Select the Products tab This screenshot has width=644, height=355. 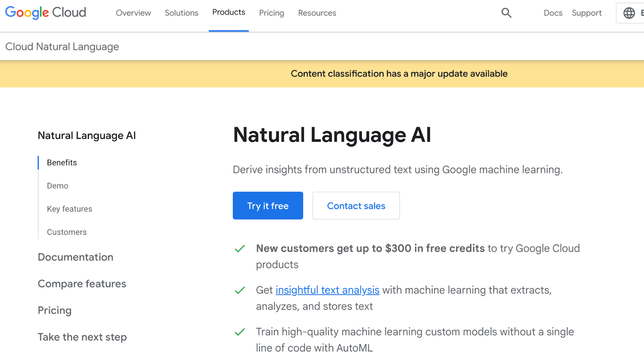[x=229, y=12]
